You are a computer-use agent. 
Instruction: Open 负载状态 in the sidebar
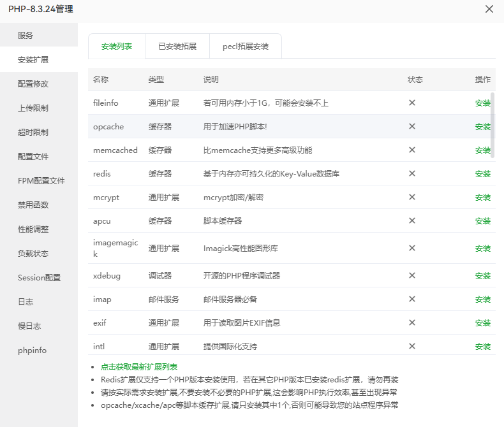tap(39, 253)
